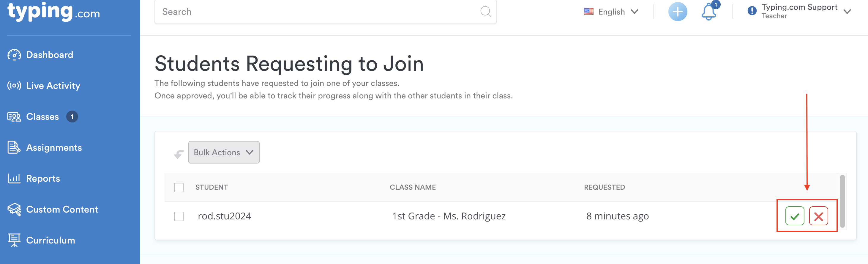Image resolution: width=868 pixels, height=264 pixels.
Task: Click the table's vertical scrollbar
Action: [842, 201]
